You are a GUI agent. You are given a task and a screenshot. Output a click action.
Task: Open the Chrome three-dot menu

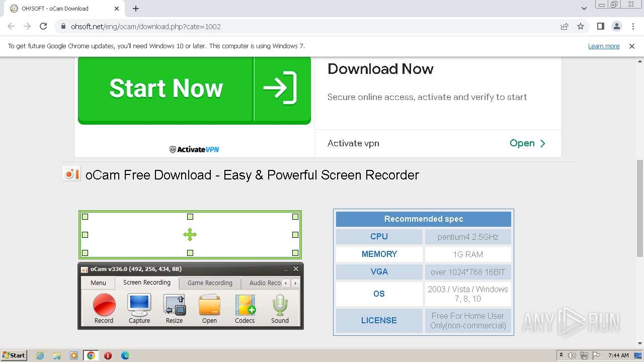(x=632, y=26)
